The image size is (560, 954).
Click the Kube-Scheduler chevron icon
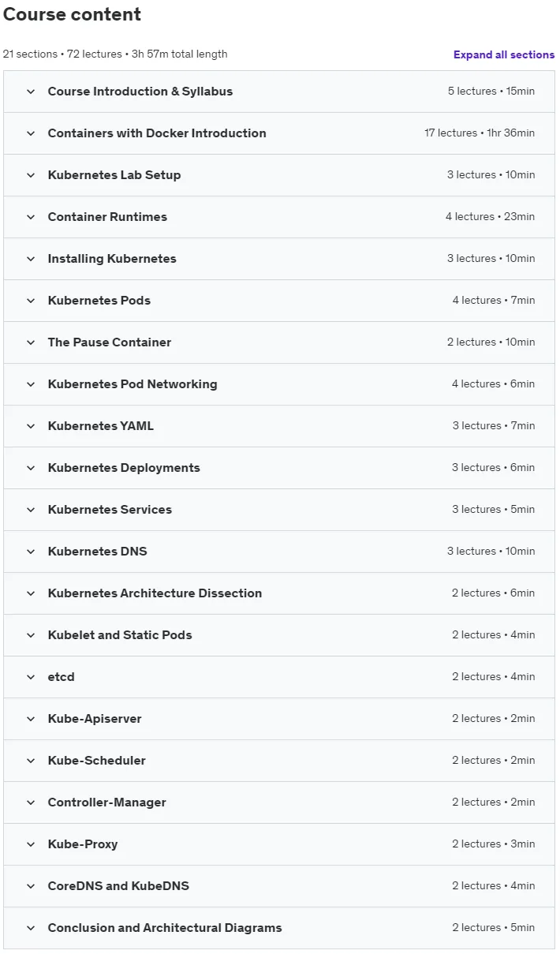31,761
